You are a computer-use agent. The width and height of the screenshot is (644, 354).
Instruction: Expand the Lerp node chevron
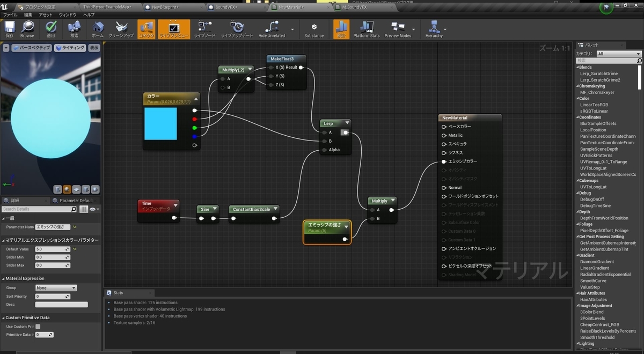(347, 123)
